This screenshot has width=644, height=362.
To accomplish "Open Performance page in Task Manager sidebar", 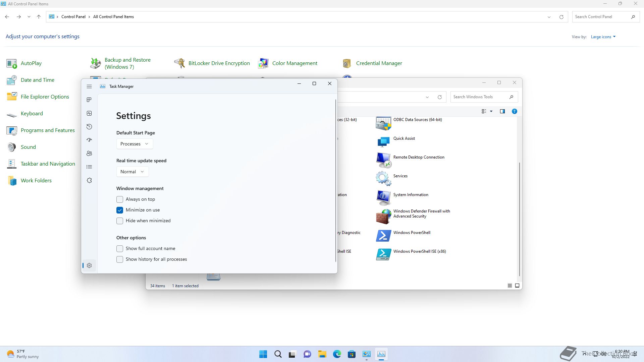I will click(89, 113).
